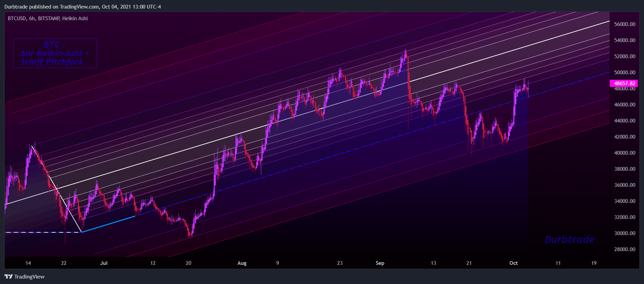This screenshot has width=644, height=284.
Task: Click the 40000.00 price axis label
Action: (625, 153)
